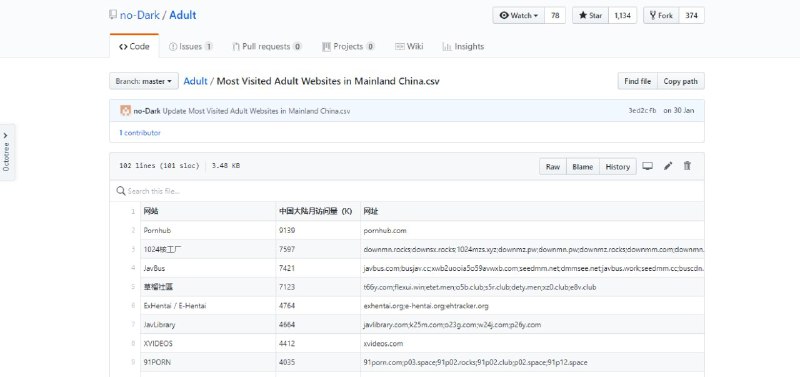View the 78 watchers count
The width and height of the screenshot is (800, 377).
click(x=555, y=15)
